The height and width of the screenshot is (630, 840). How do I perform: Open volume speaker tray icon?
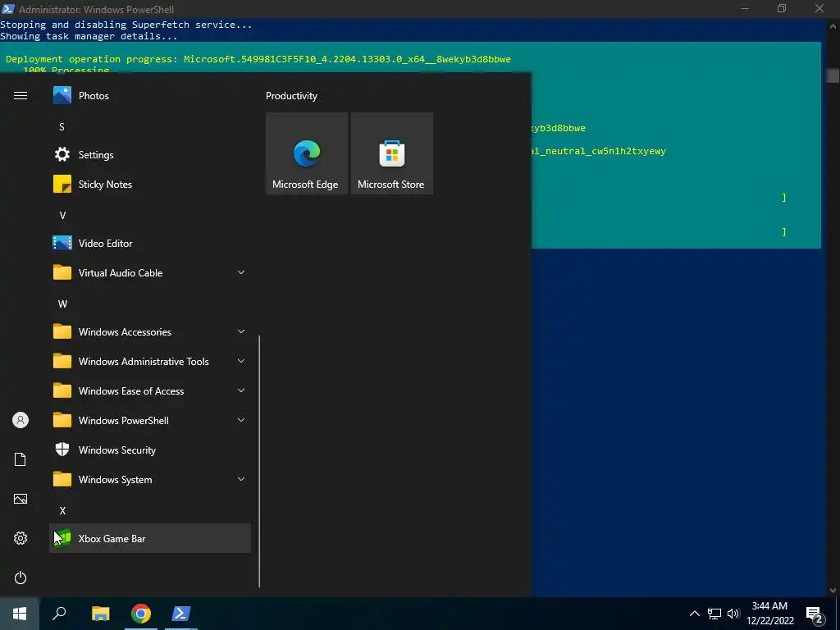pyautogui.click(x=733, y=614)
